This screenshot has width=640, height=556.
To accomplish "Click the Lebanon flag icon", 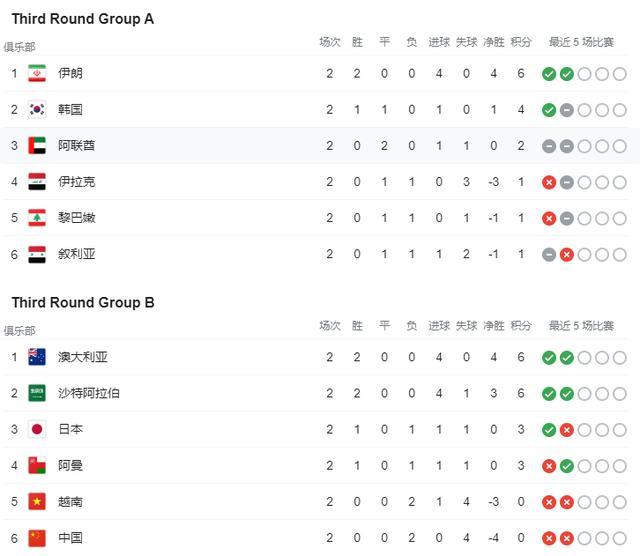I will pos(37,217).
